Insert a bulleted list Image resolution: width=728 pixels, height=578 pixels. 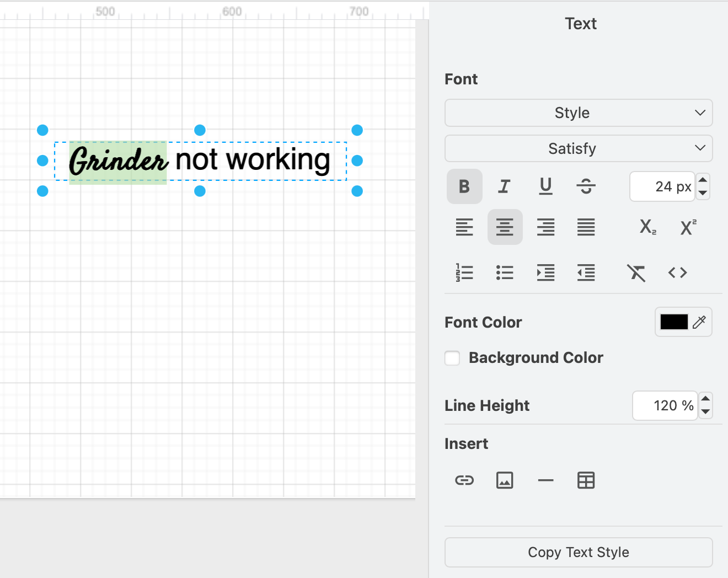[x=505, y=272]
